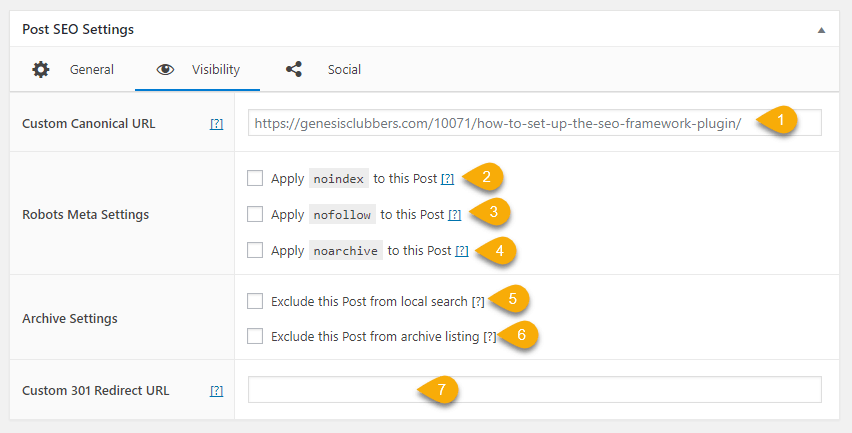Open help link beside Custom 301 Redirect URL
Image resolution: width=852 pixels, height=433 pixels.
[x=216, y=391]
